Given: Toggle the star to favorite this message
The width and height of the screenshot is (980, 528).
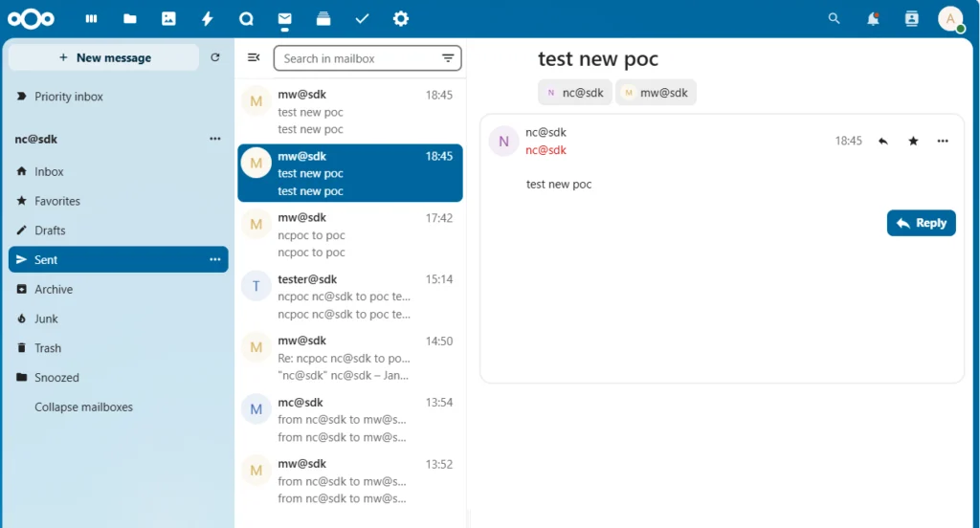Looking at the screenshot, I should pos(913,141).
